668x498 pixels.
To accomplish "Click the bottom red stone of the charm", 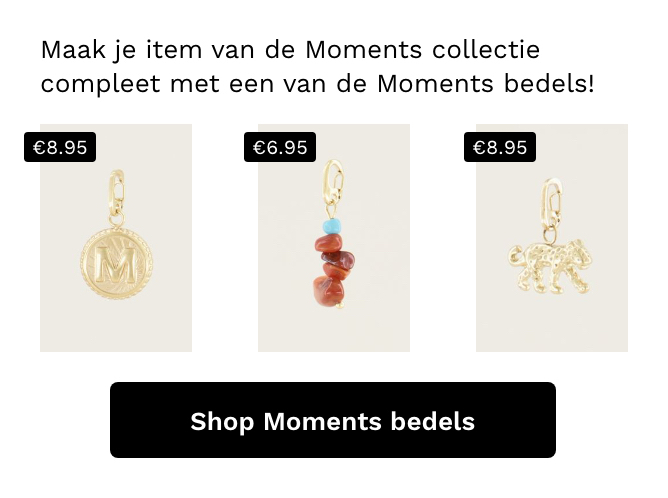I will (x=328, y=291).
